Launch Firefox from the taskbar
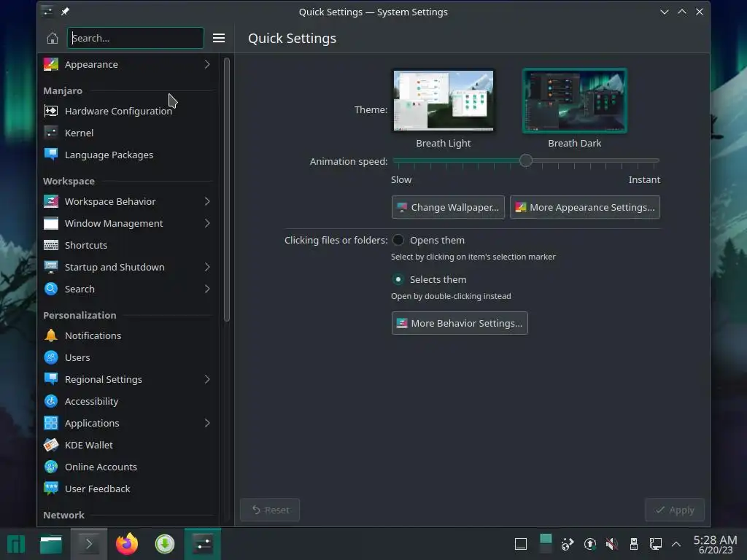This screenshot has height=560, width=747. [127, 544]
